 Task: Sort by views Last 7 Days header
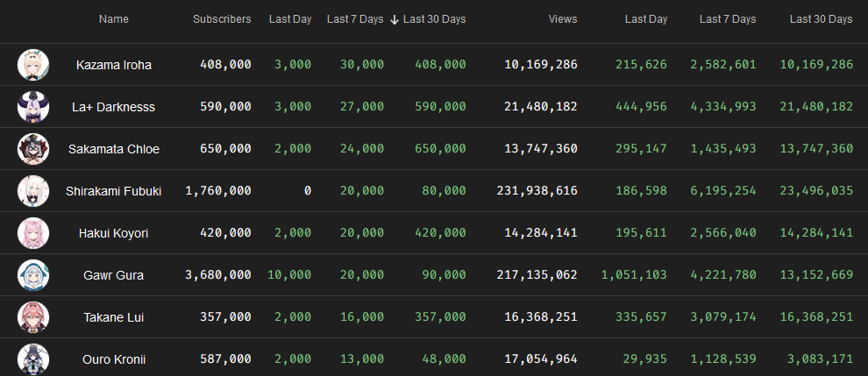728,19
